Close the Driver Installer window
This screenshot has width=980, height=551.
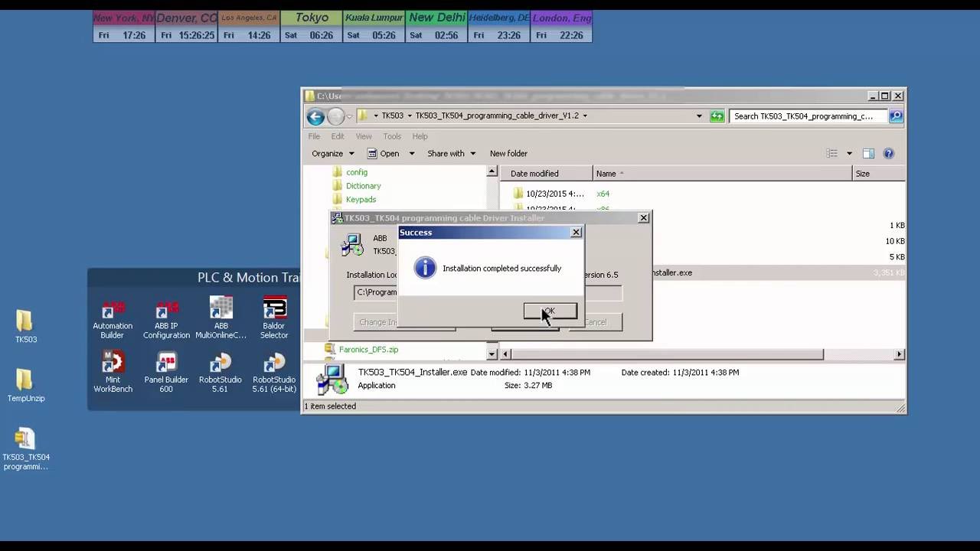(x=643, y=218)
